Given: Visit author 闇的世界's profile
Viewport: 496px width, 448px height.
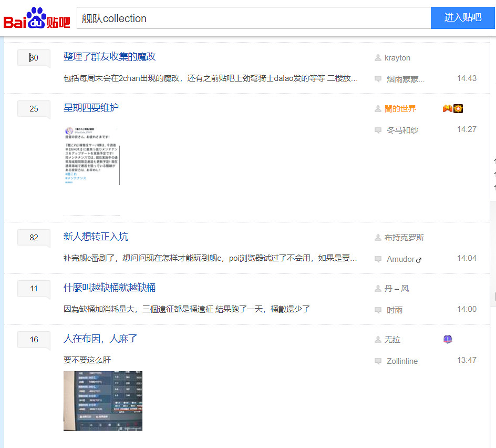Looking at the screenshot, I should tap(400, 109).
